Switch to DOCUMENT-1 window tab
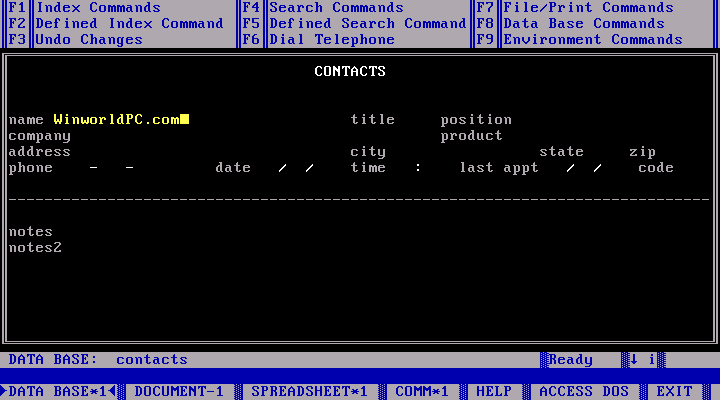Screen dimensions: 720x400 point(179,391)
